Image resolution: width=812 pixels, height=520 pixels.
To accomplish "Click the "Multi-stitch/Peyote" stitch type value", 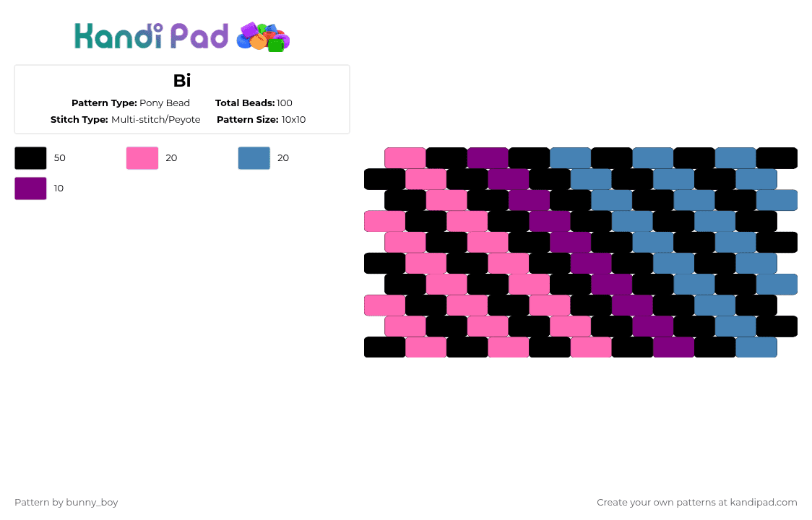I will (x=156, y=120).
